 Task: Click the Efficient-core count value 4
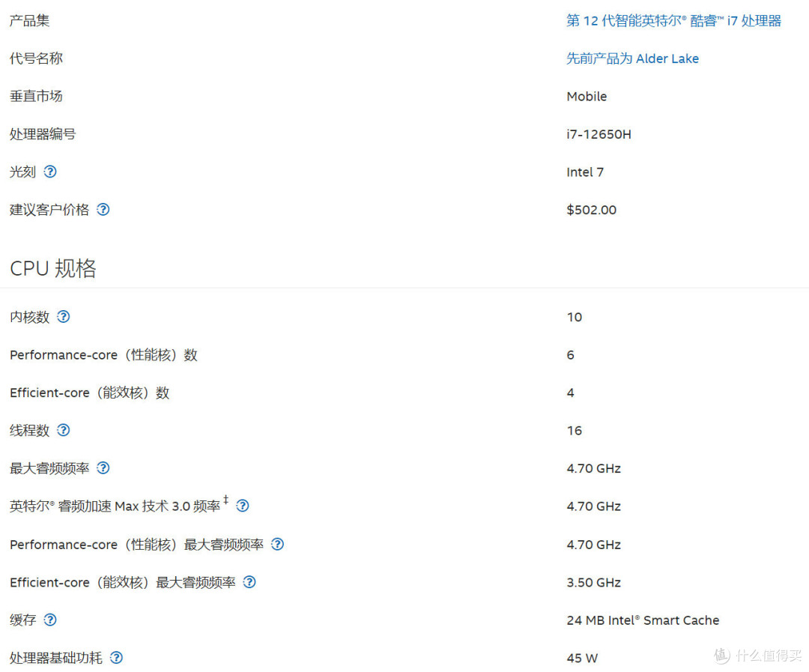coord(570,393)
